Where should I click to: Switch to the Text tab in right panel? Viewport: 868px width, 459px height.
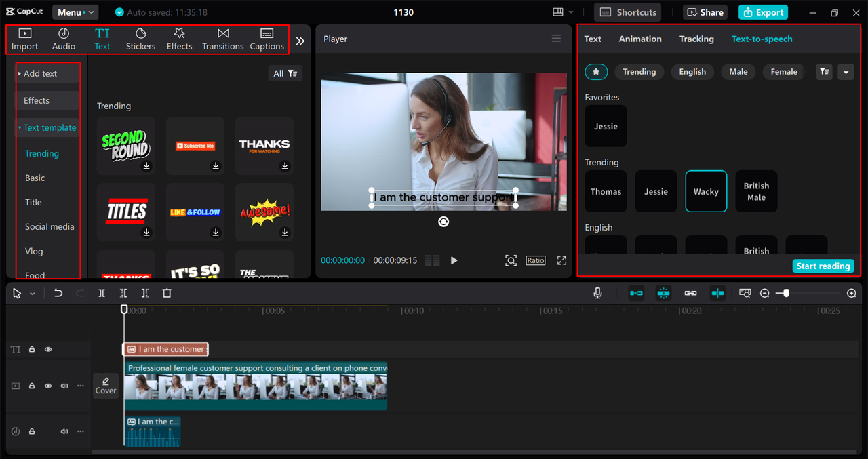point(593,39)
